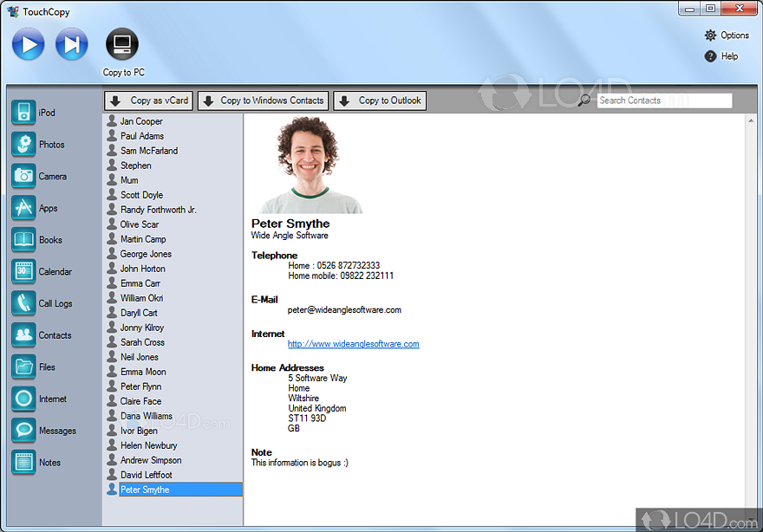Open the Messages section icon
Viewport: 763px width, 532px height.
tap(23, 431)
